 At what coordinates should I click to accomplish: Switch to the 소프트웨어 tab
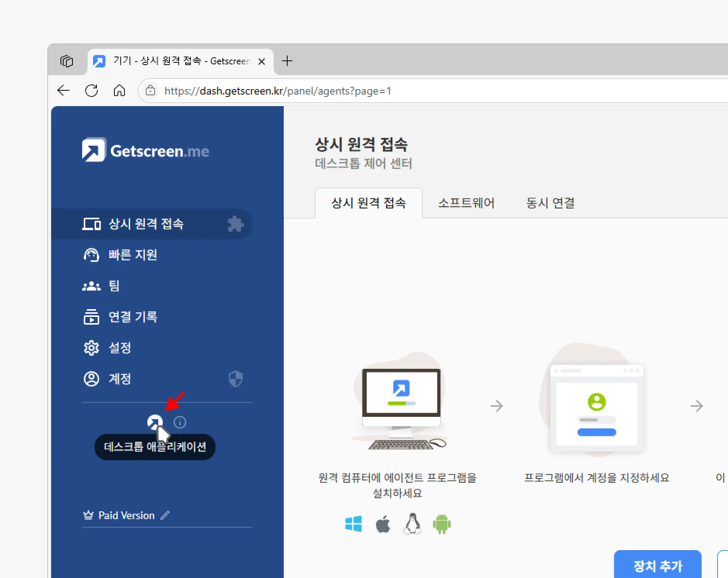[x=466, y=203]
